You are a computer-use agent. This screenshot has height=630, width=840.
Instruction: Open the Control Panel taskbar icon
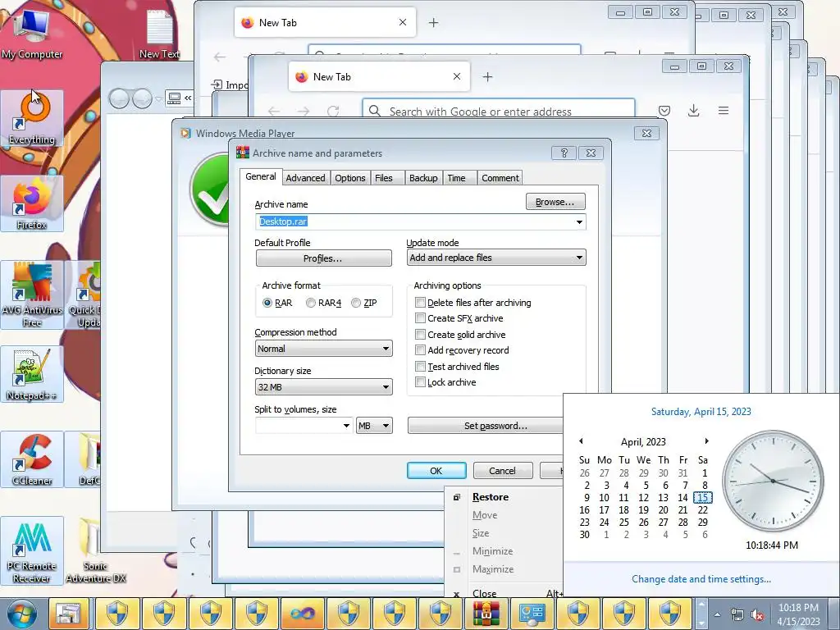(532, 614)
